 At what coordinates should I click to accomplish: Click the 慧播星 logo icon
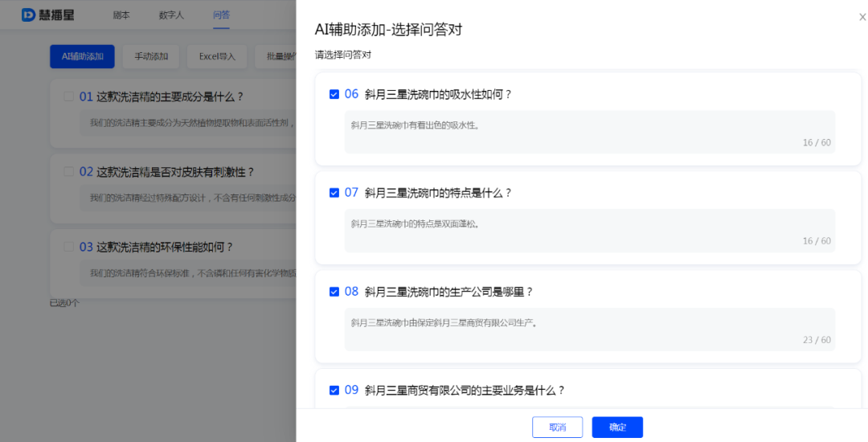coord(29,15)
